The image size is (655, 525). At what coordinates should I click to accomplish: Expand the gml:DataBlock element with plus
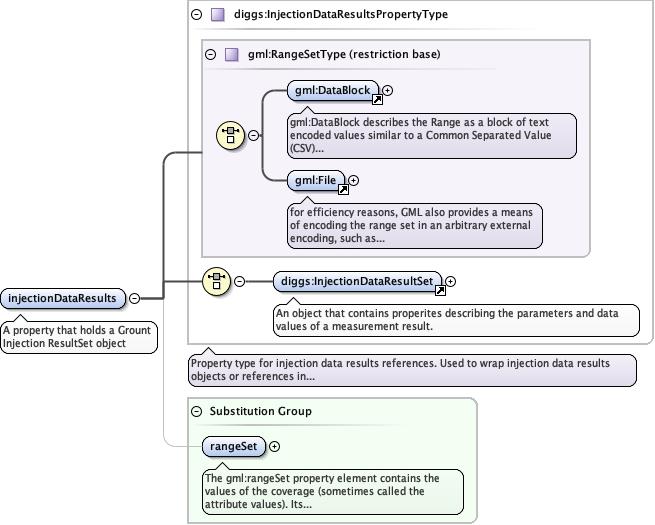point(388,90)
